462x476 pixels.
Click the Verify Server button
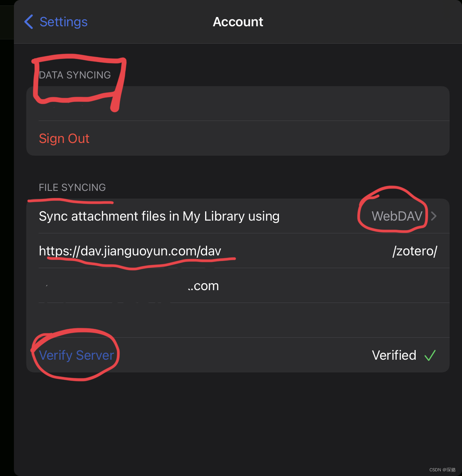pyautogui.click(x=76, y=355)
